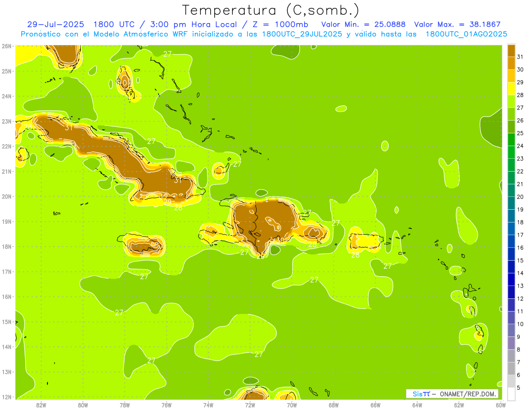Screen dimensions: 532x411
Task: Click the "60W" longitude label
Action: [501, 405]
